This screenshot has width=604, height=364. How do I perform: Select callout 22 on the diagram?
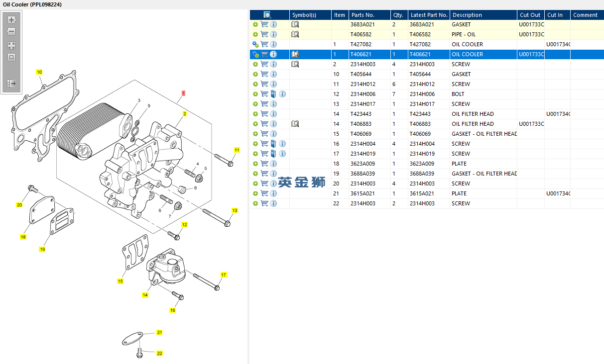pyautogui.click(x=159, y=354)
